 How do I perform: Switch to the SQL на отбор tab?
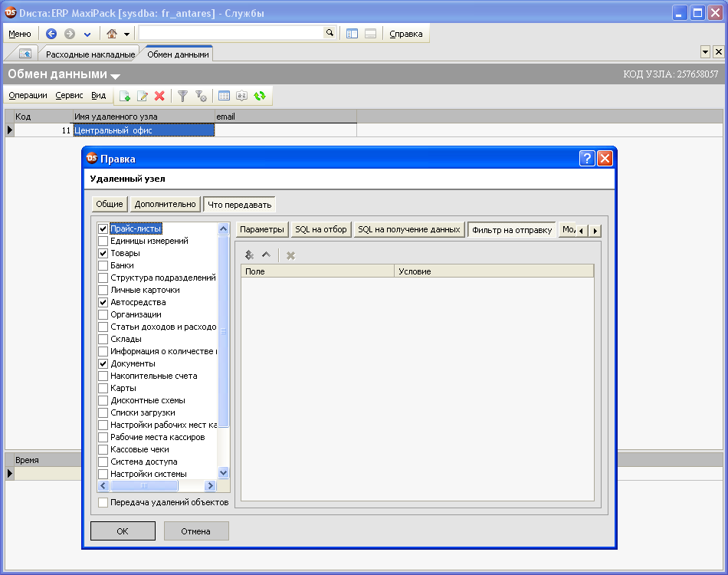pyautogui.click(x=320, y=229)
